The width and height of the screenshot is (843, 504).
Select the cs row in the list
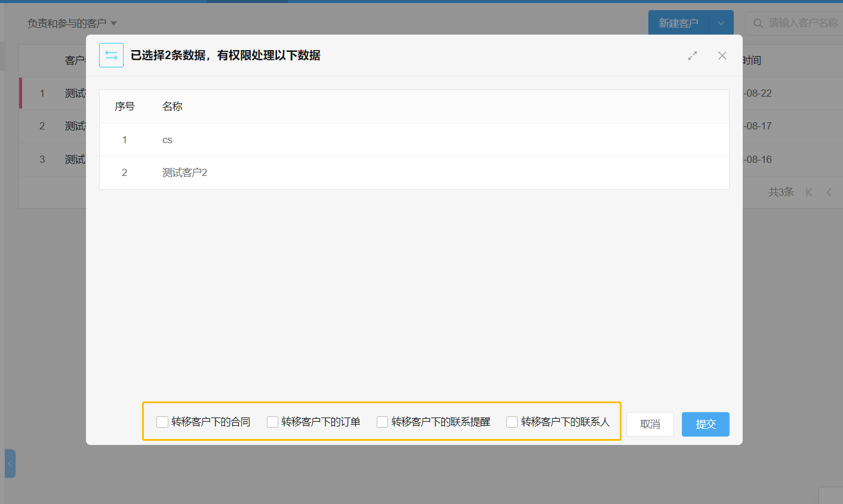pos(167,140)
